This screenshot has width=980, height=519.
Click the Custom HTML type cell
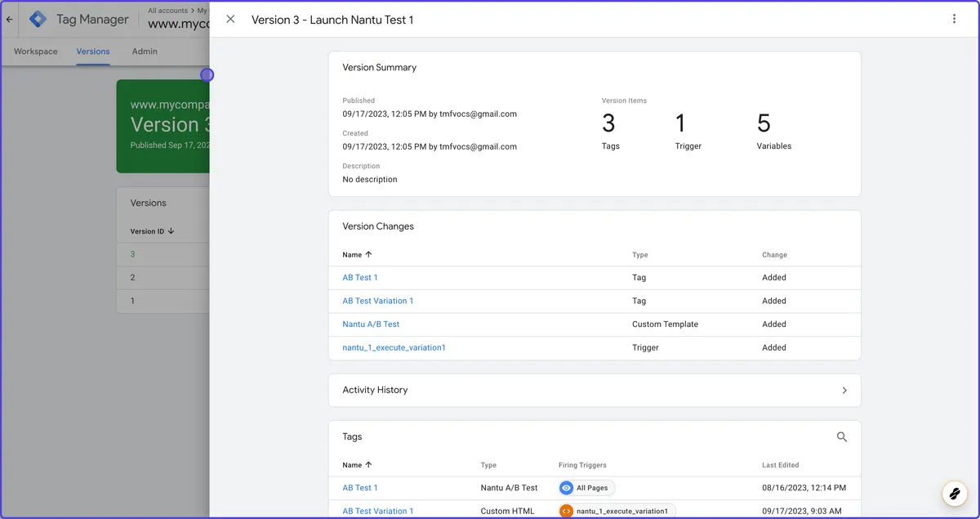[507, 511]
